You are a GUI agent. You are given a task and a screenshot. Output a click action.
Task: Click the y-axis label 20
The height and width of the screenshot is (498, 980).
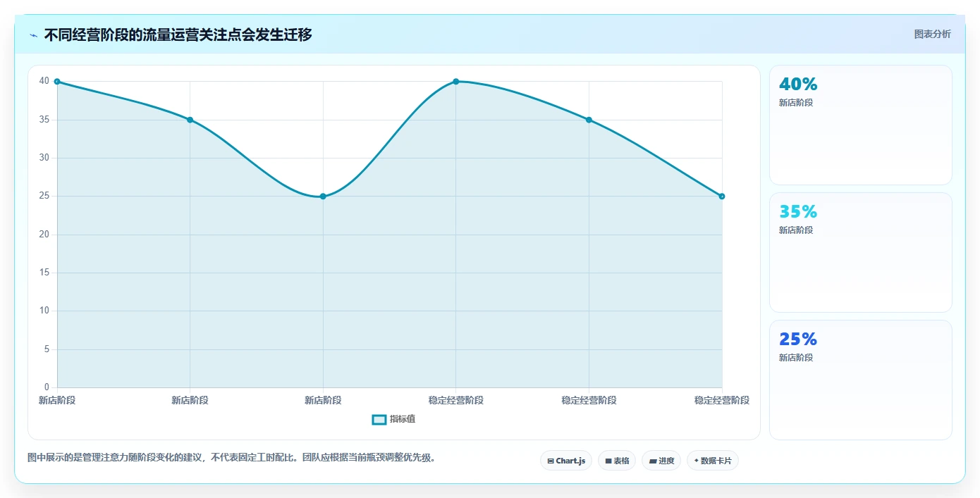(44, 235)
